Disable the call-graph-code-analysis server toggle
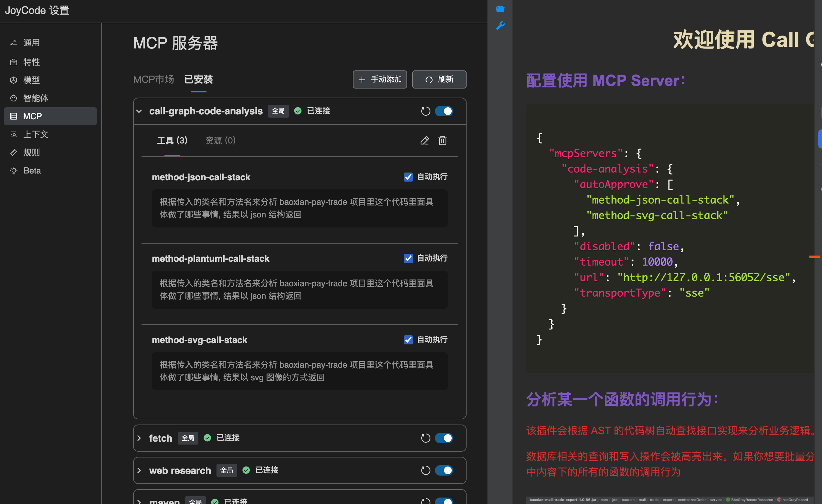822x504 pixels. click(444, 111)
